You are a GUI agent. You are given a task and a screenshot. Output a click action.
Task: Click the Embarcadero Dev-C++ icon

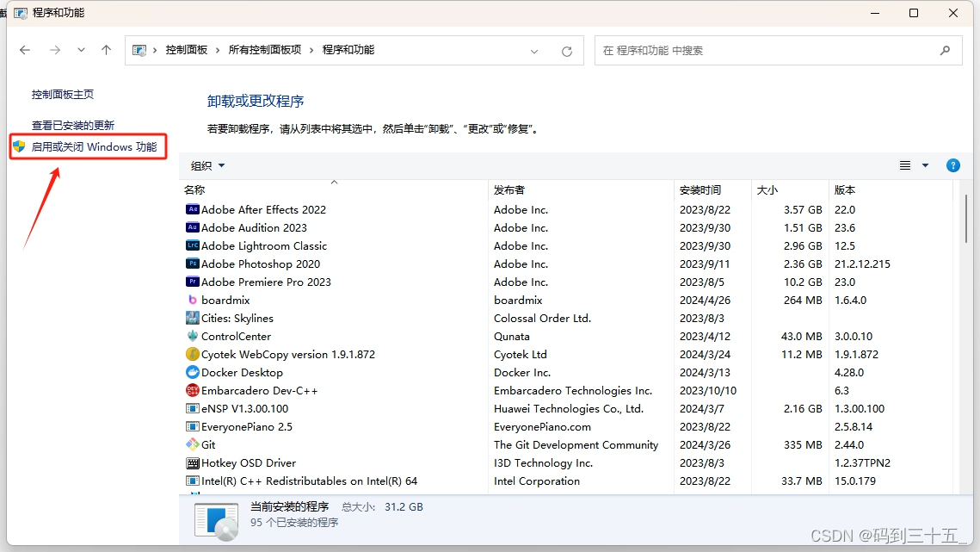(193, 390)
